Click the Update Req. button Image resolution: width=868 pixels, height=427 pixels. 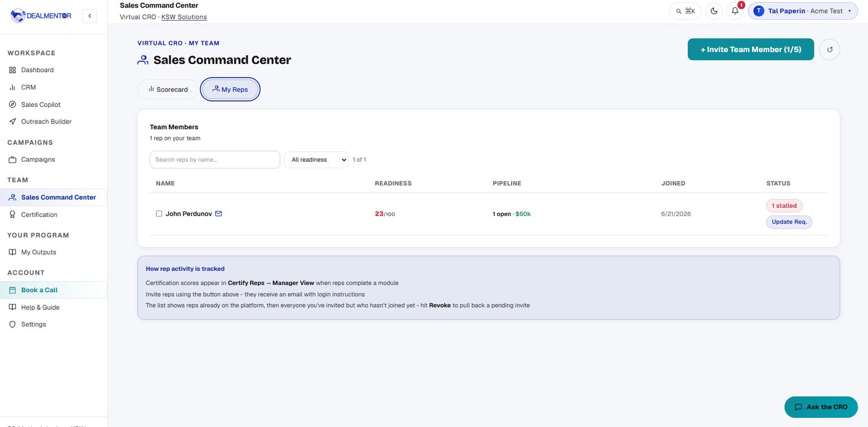point(789,222)
